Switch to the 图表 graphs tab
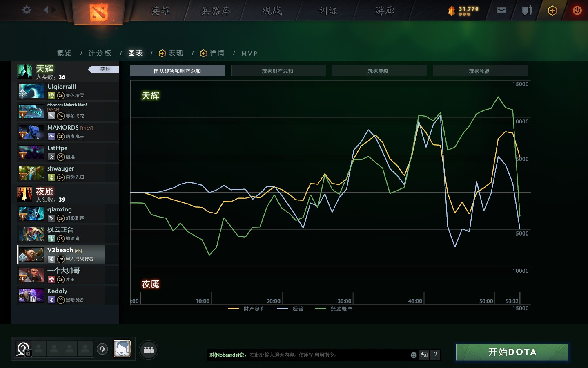The image size is (588, 368). click(x=135, y=53)
